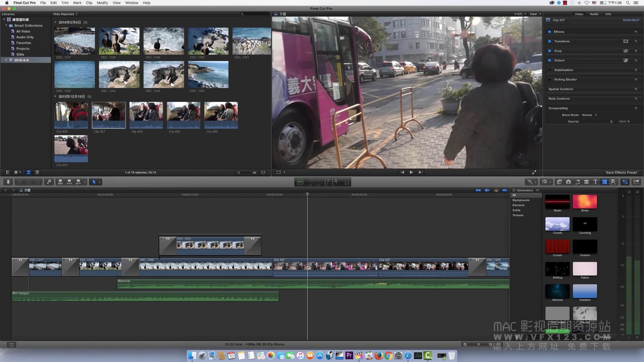Show the Titles browser T icon
The height and width of the screenshot is (362, 644).
(x=595, y=182)
